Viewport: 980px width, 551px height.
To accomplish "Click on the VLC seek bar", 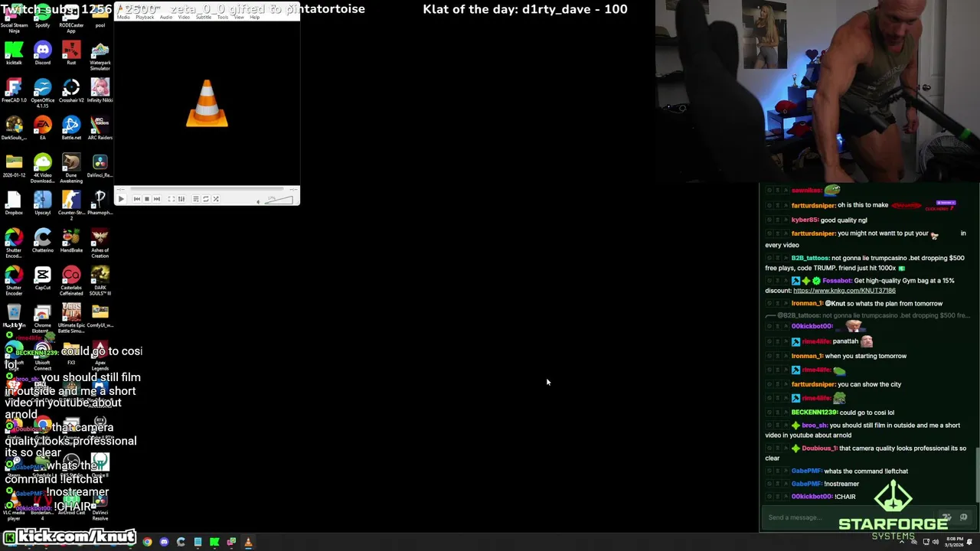I will coord(207,189).
